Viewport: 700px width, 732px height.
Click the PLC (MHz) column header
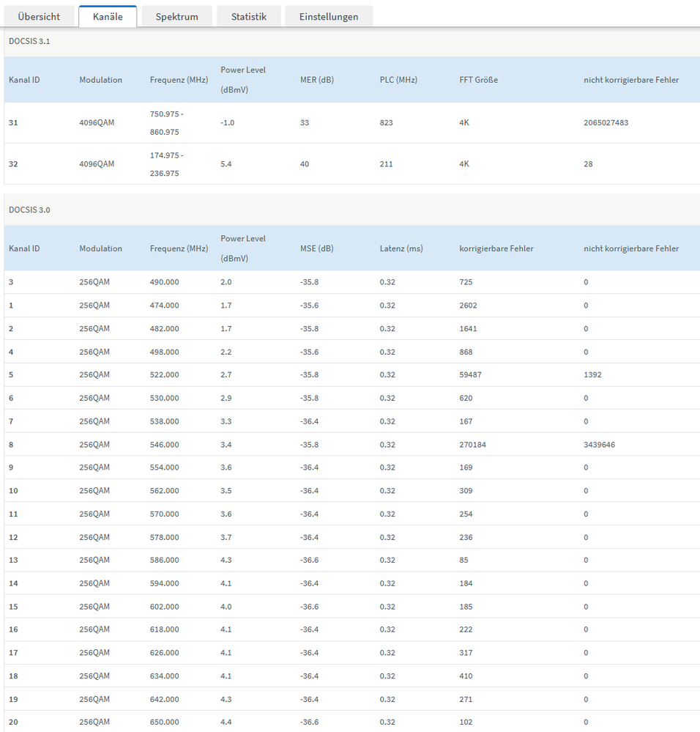pyautogui.click(x=398, y=80)
